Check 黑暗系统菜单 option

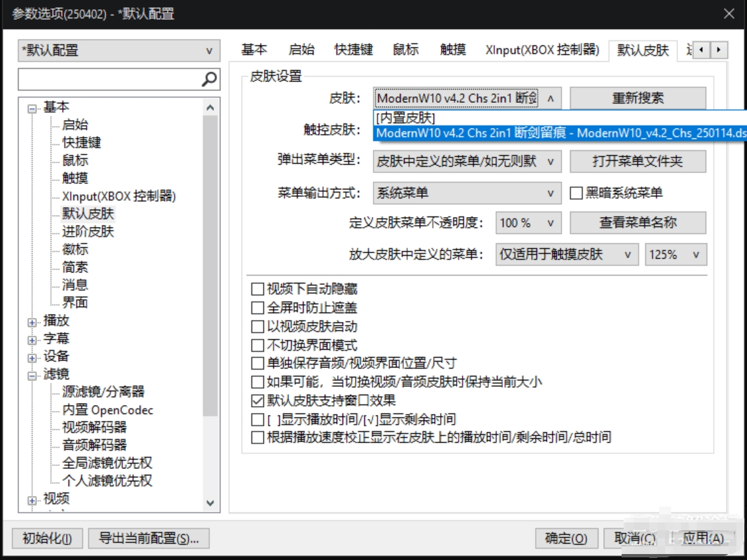point(576,193)
